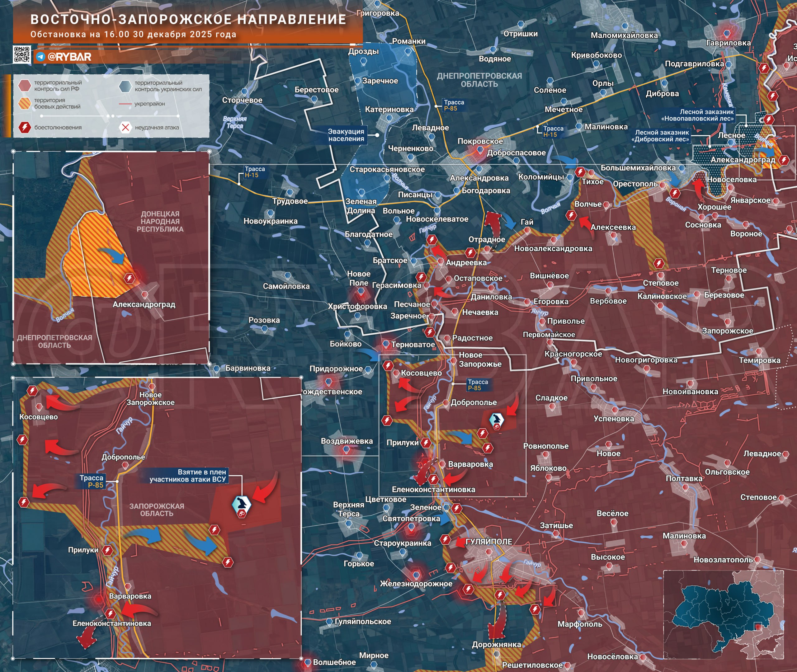Click the Эвакуация населения callout label
This screenshot has height=672, width=797.
(x=346, y=135)
